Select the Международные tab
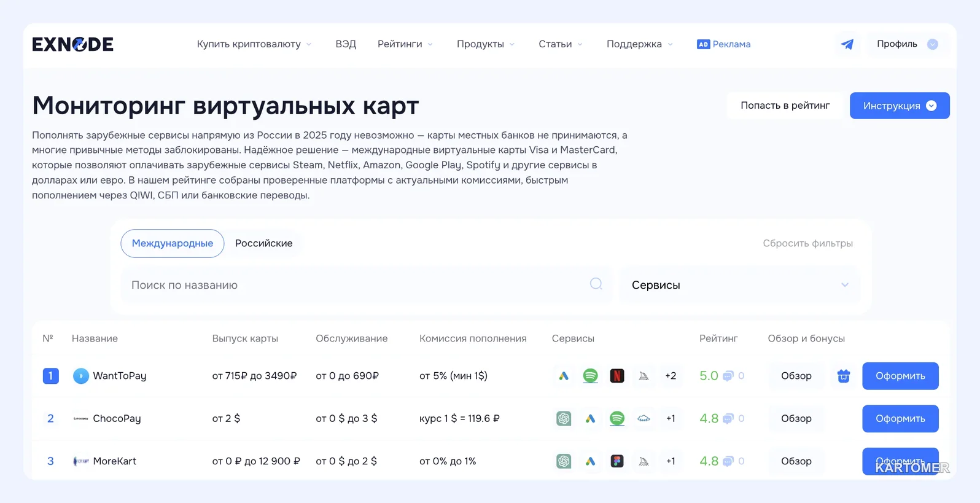980x503 pixels. click(173, 243)
